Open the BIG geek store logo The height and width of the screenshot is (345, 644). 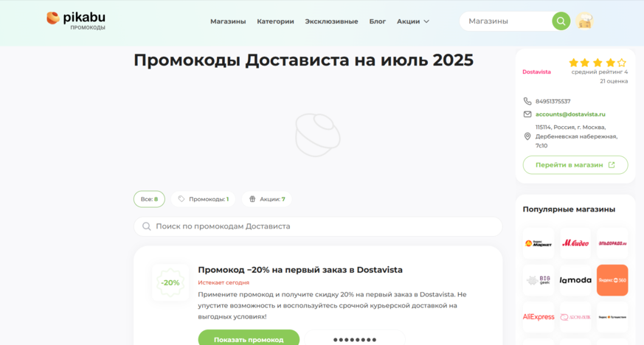(539, 280)
